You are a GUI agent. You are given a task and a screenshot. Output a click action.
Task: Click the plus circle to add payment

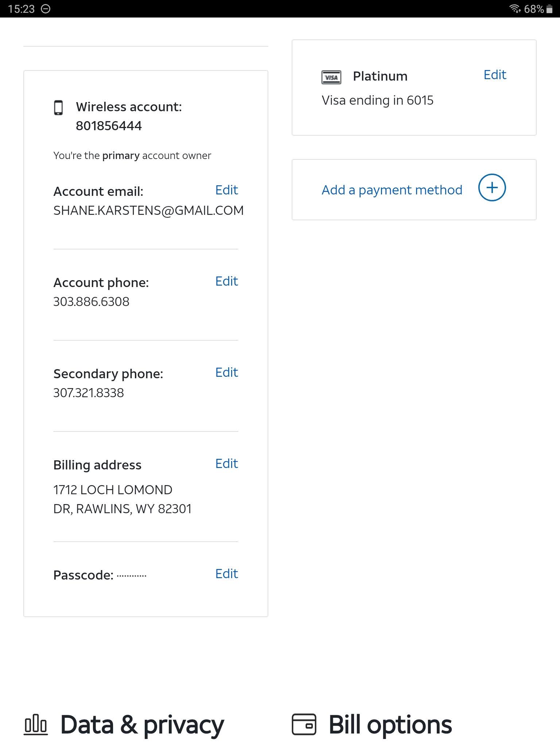pos(492,188)
